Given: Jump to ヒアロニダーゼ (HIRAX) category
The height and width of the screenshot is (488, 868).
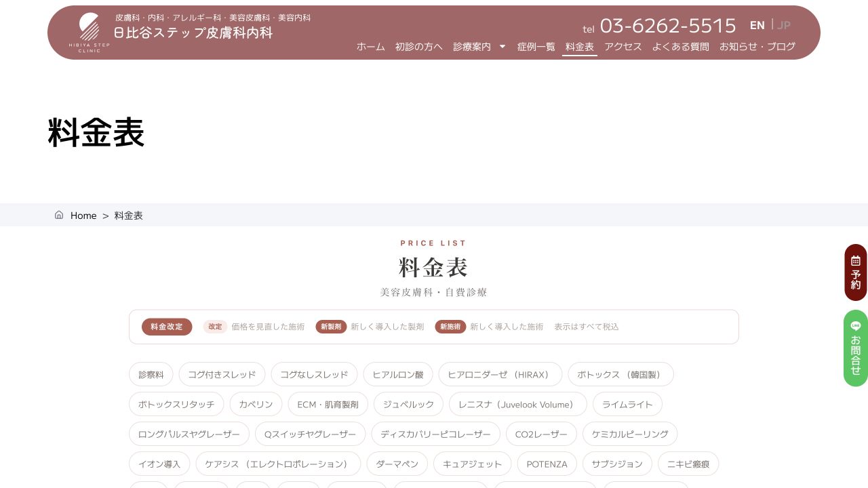Looking at the screenshot, I should tap(500, 374).
